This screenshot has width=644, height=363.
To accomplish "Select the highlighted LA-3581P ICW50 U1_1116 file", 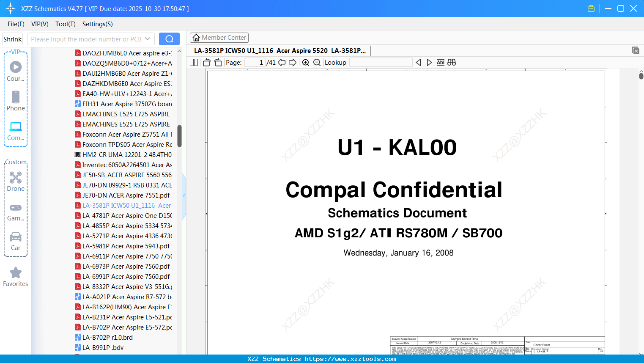I will click(x=123, y=206).
